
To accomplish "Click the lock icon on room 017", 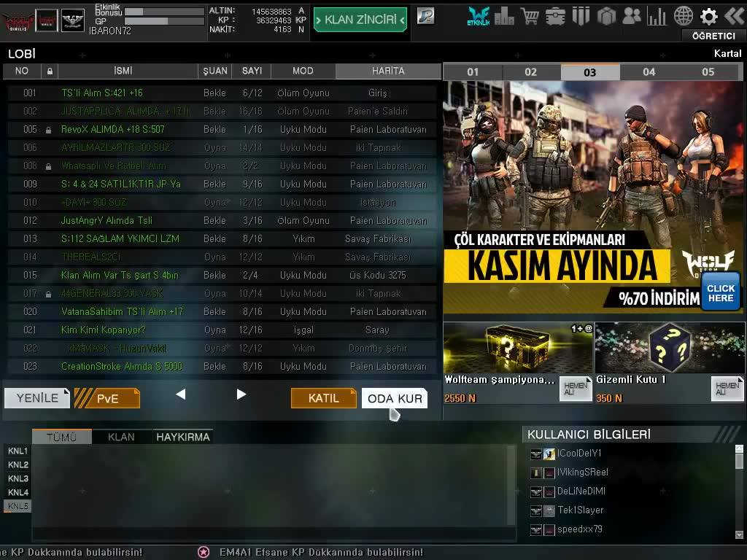I will [x=48, y=295].
